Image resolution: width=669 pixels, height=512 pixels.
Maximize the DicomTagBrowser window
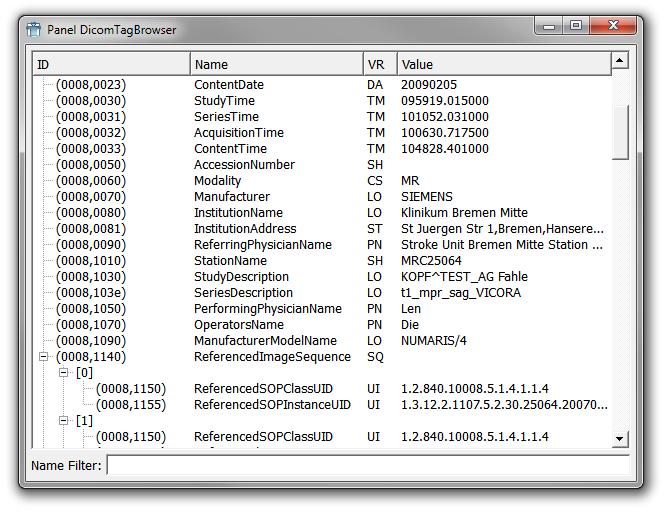pyautogui.click(x=575, y=25)
